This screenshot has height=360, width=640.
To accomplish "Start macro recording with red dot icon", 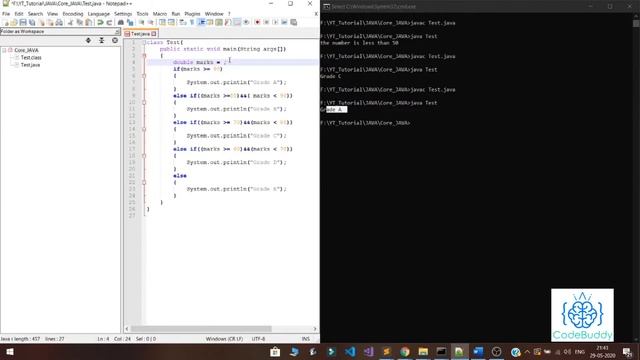I will point(257,22).
